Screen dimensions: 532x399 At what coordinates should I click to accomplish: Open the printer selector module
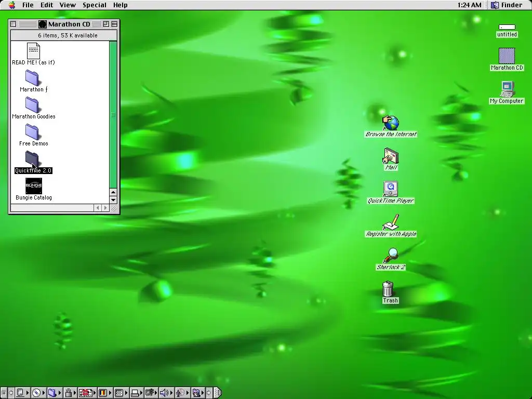137,393
